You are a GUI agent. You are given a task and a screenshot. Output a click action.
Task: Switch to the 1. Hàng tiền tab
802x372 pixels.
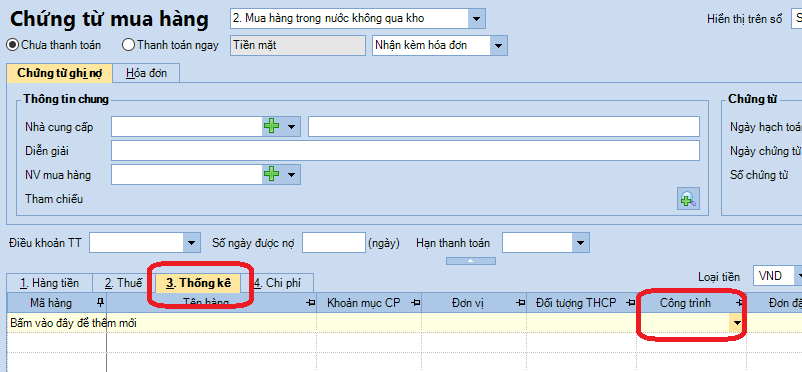tap(50, 283)
